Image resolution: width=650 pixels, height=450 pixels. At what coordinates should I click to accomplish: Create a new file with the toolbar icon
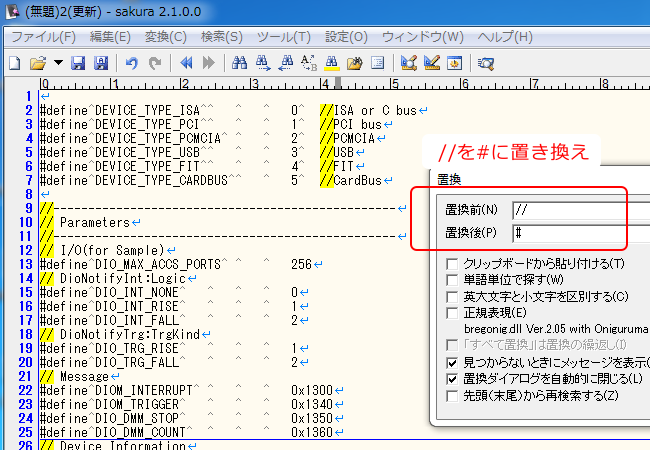(15, 63)
